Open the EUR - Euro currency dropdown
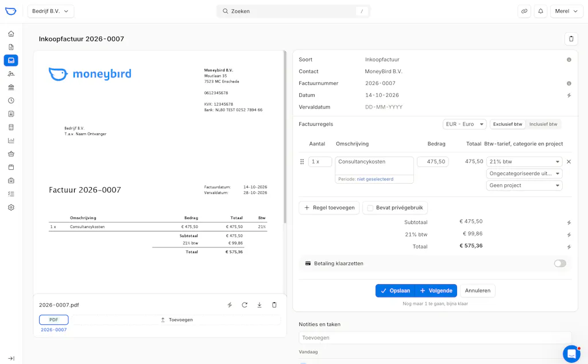Image resolution: width=588 pixels, height=364 pixels. tap(464, 124)
